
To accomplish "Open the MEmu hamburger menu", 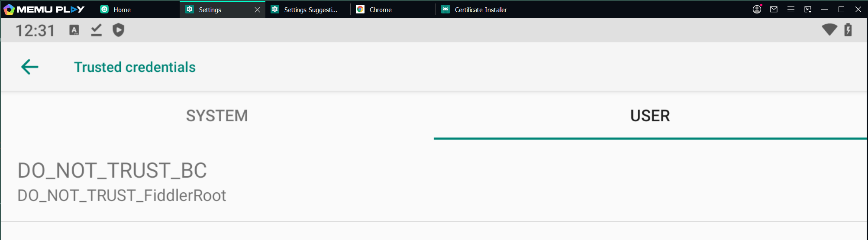I will [791, 9].
